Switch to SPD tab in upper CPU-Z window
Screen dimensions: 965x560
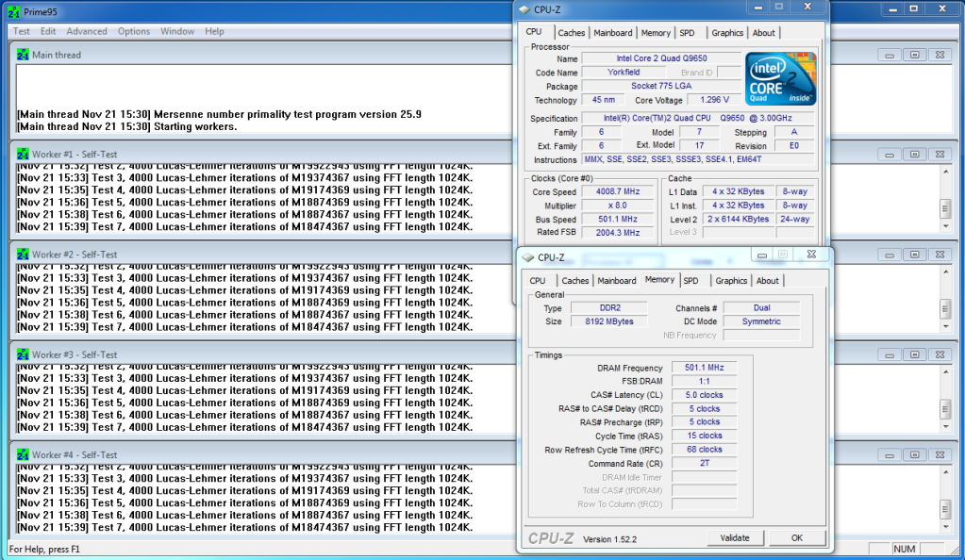(x=687, y=33)
